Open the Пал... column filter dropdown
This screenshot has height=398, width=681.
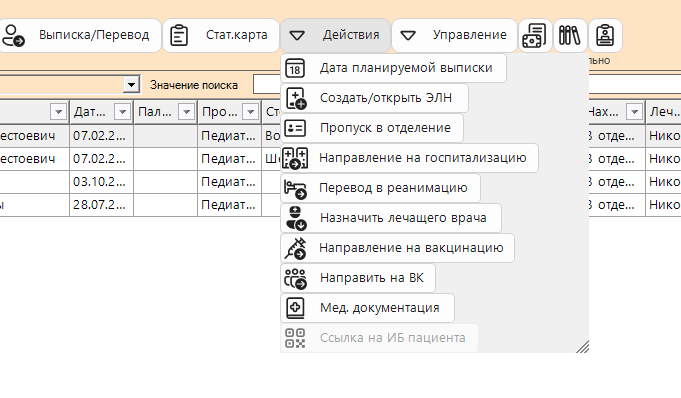[186, 112]
